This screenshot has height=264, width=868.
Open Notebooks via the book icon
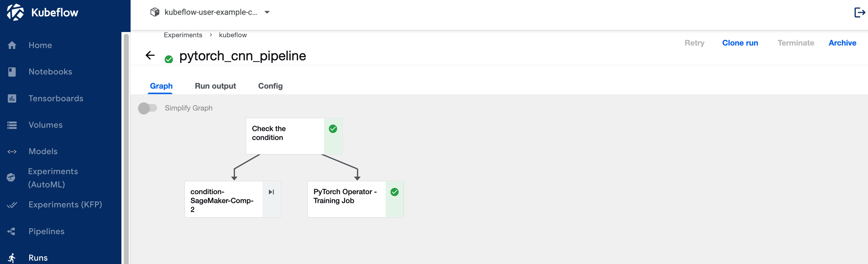click(12, 72)
